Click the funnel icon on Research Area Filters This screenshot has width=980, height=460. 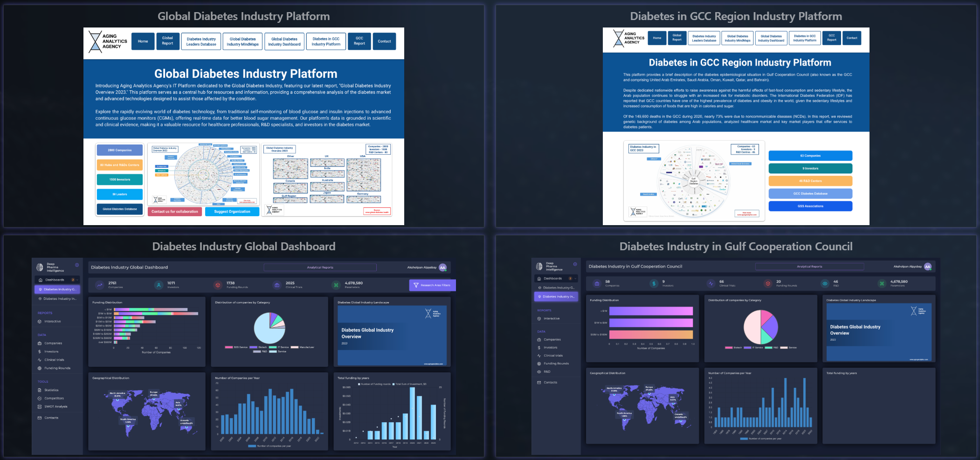[416, 285]
